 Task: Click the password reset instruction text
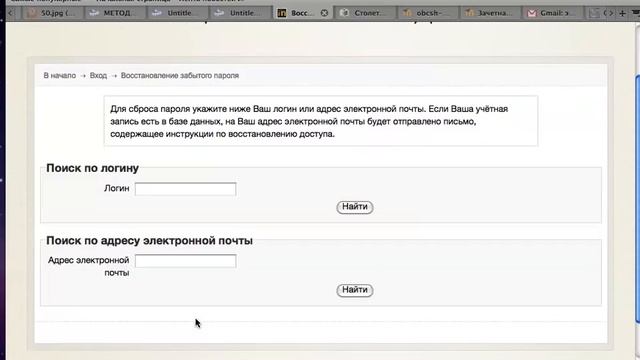coord(309,121)
